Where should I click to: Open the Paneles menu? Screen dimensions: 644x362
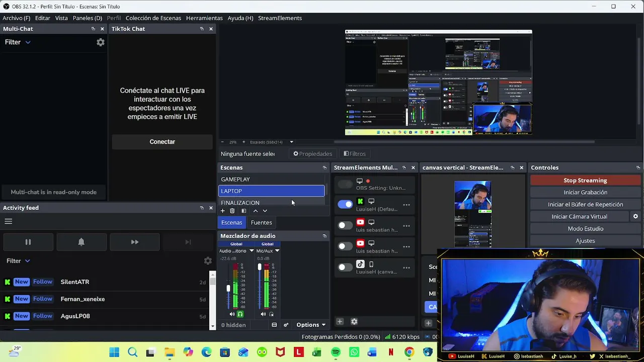88,18
